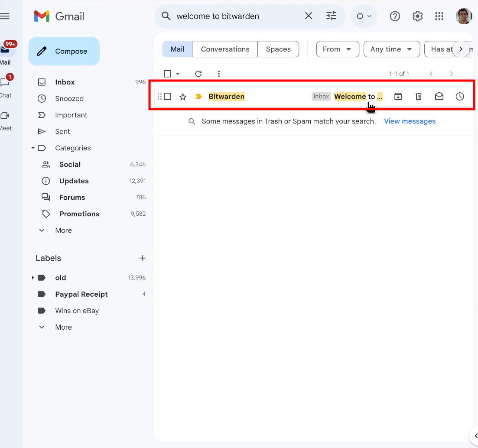Viewport: 478px width, 448px height.
Task: Open the select options dropdown arrow
Action: point(178,74)
